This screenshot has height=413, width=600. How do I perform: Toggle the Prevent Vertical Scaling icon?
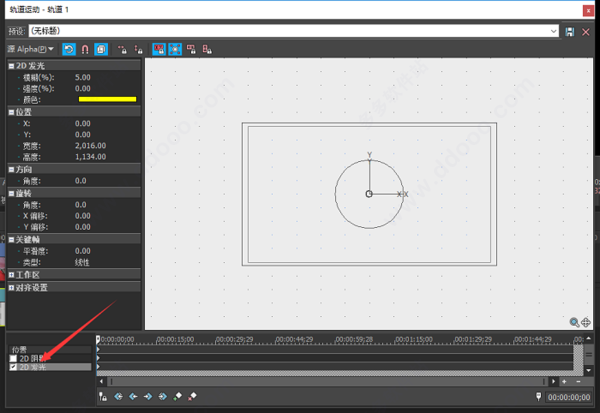pyautogui.click(x=207, y=49)
